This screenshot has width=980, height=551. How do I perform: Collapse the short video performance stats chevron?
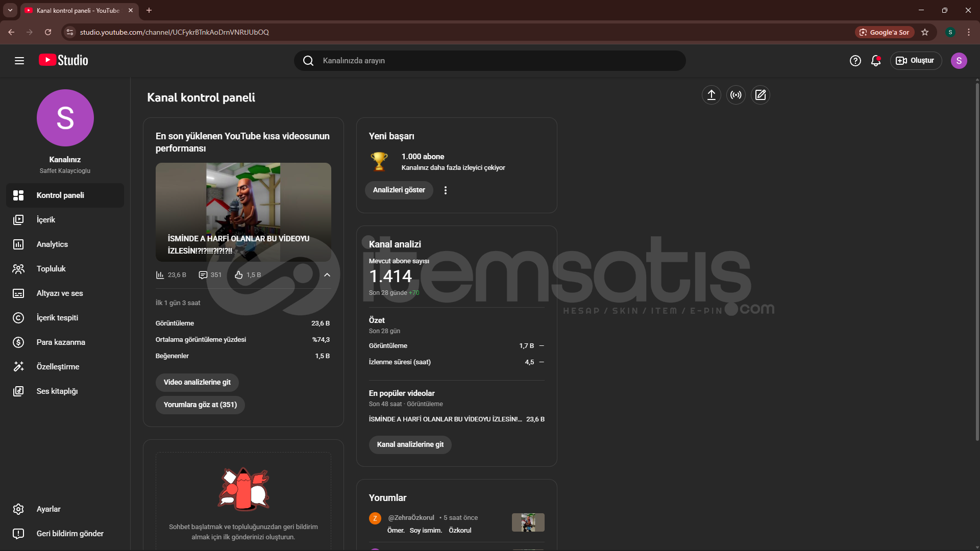pos(327,275)
